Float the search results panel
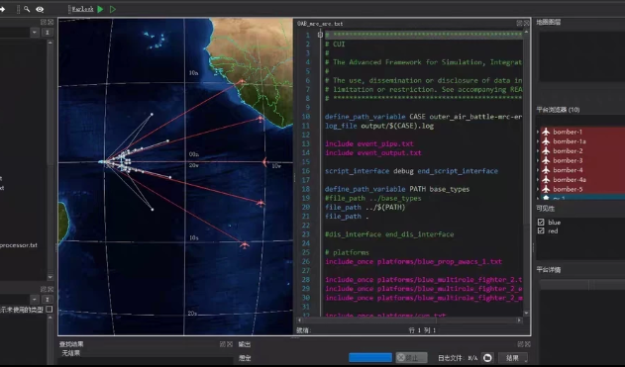The height and width of the screenshot is (367, 625). pyautogui.click(x=222, y=344)
